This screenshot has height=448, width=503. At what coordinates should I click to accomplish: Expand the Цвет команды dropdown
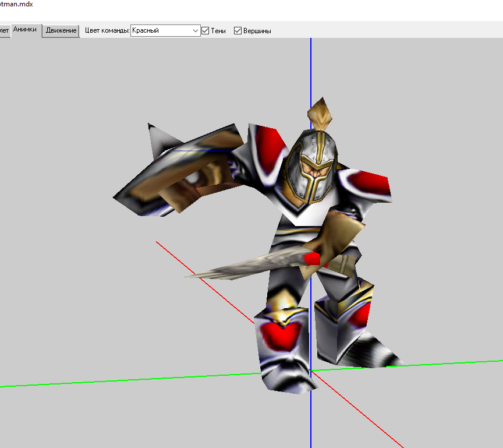coord(165,30)
